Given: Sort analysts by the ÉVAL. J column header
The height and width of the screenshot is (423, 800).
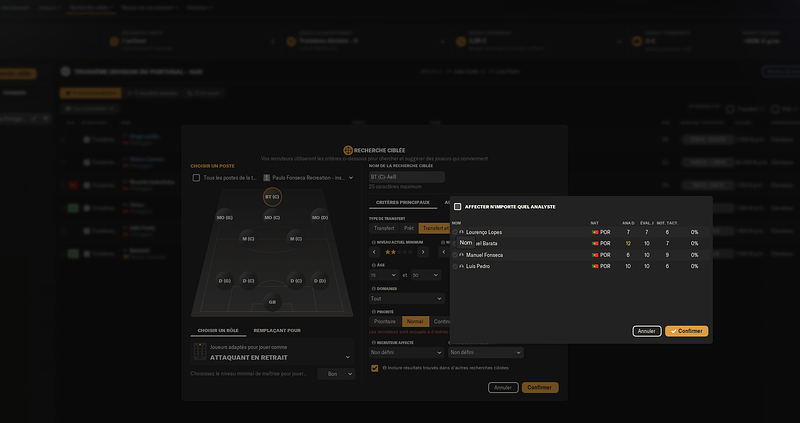Looking at the screenshot, I should coord(647,223).
